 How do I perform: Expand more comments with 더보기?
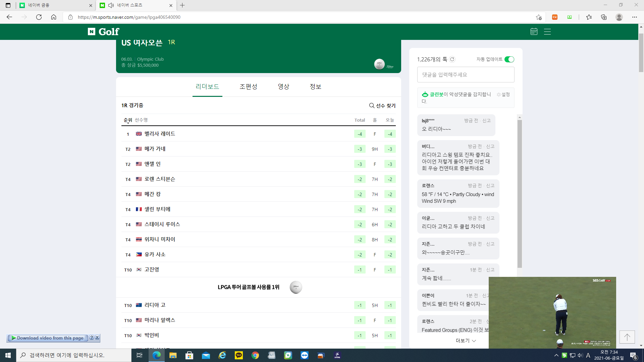point(466,341)
